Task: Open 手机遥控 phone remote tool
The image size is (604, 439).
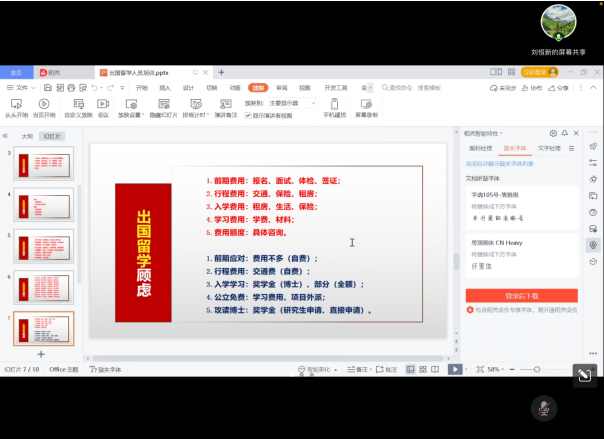Action: pos(334,105)
